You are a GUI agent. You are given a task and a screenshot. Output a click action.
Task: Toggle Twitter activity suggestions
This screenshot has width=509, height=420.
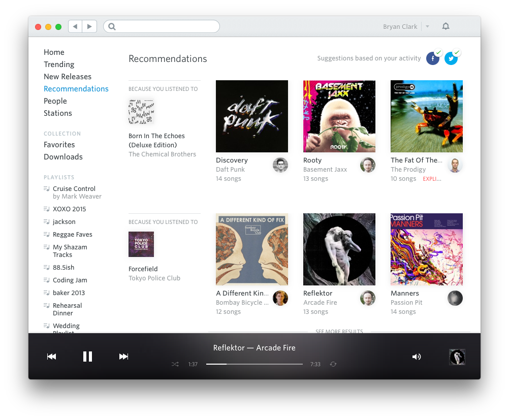click(451, 58)
